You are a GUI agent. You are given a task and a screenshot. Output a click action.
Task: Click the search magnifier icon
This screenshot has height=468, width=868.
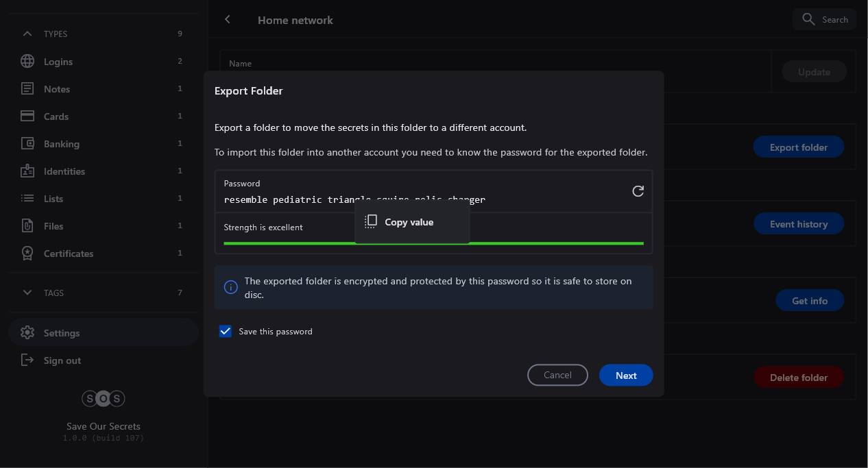click(809, 19)
